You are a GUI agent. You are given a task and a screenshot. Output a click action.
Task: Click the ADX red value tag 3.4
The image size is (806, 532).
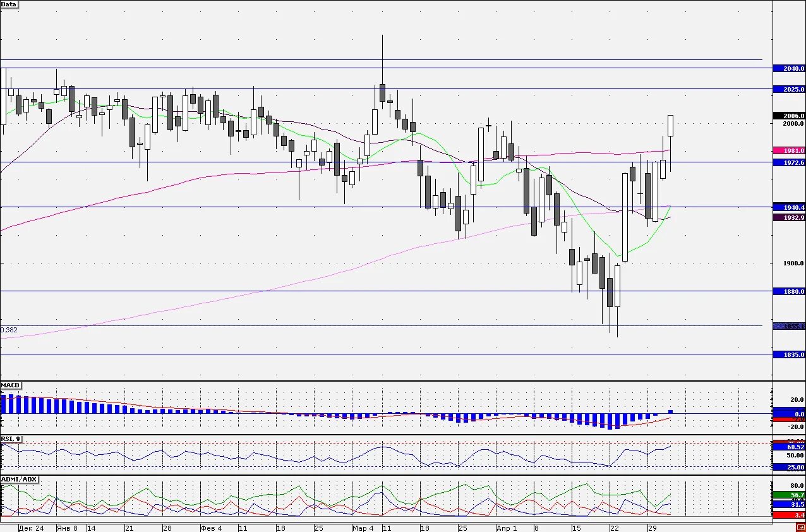[x=789, y=516]
